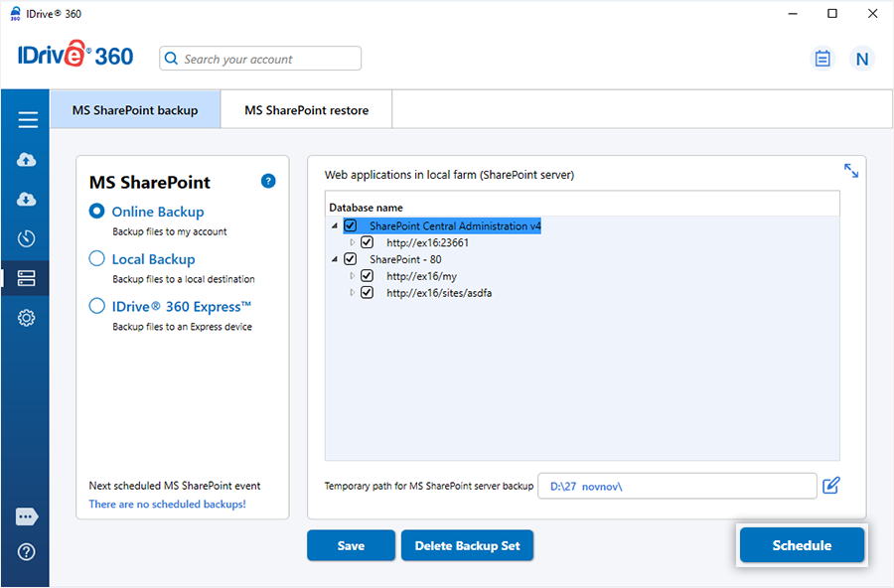Expand the http://ex16:23661 tree node

(352, 242)
